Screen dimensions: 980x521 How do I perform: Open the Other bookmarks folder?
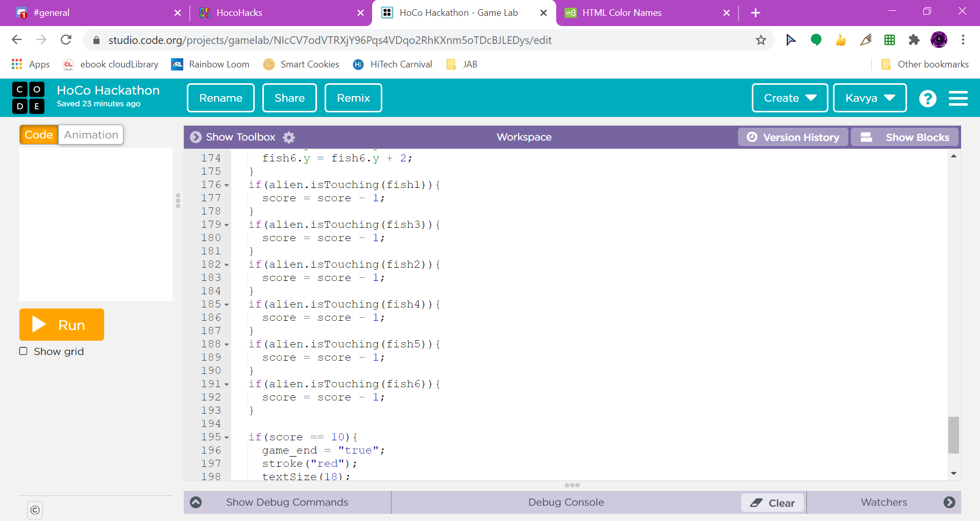925,64
